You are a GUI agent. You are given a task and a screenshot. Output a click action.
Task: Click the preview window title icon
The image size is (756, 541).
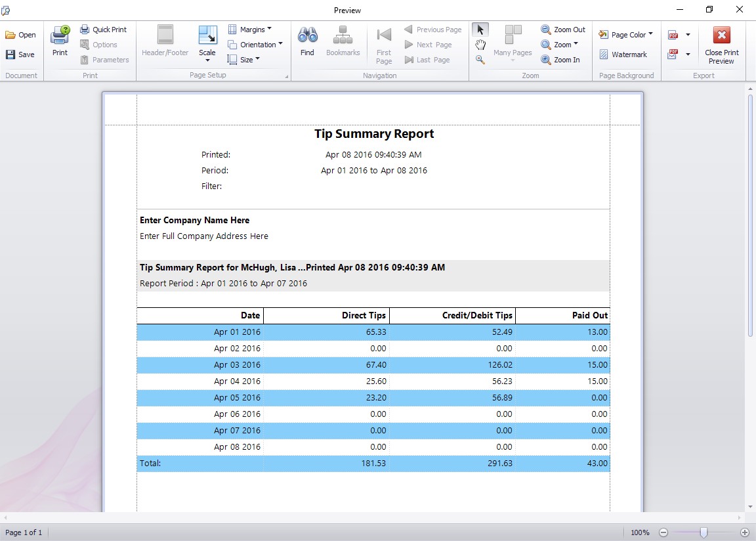[x=6, y=10]
